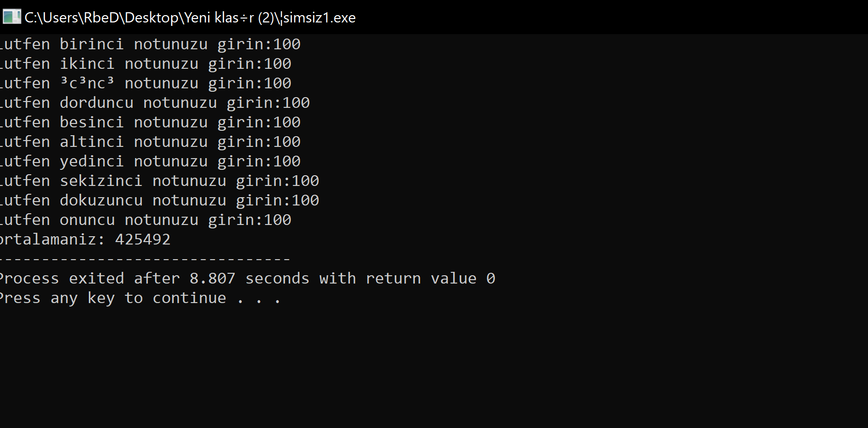Click the simsiz1.exe window title path
Viewport: 868px width, 428px height.
[x=190, y=18]
